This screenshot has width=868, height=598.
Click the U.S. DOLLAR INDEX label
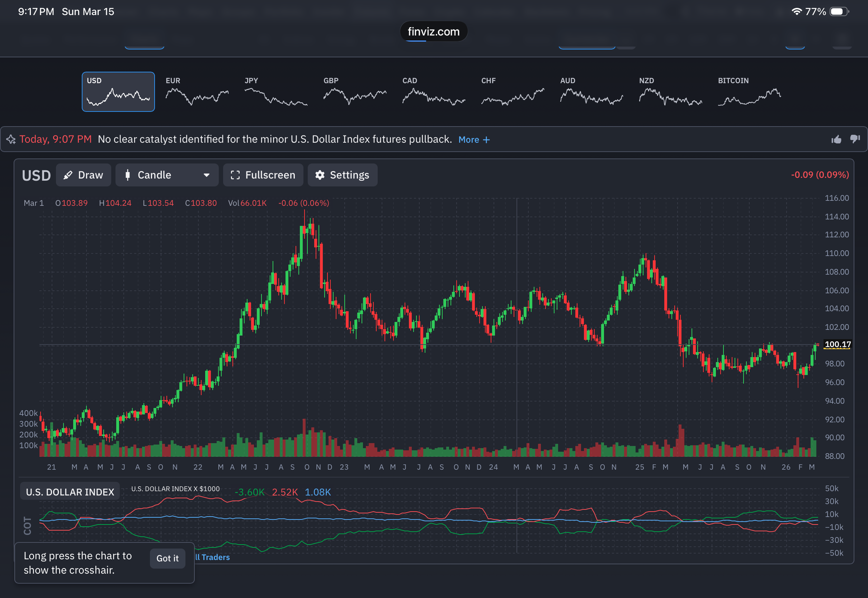[70, 492]
